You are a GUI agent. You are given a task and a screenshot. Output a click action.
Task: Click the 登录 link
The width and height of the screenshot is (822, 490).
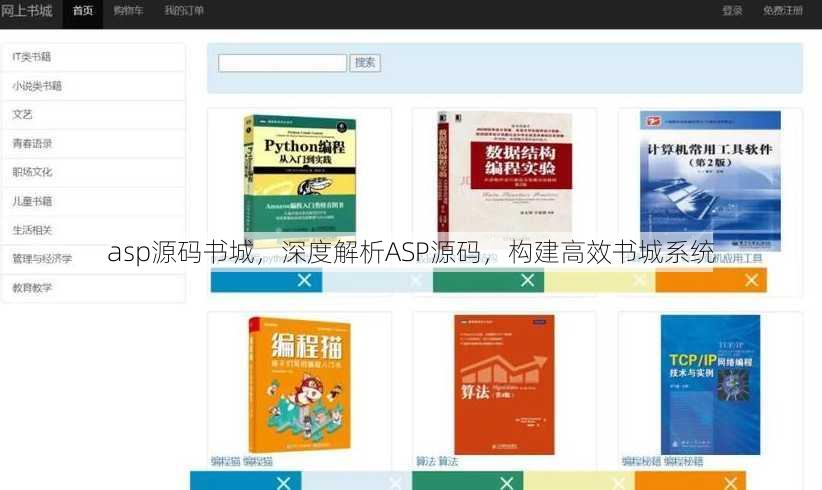pyautogui.click(x=732, y=10)
